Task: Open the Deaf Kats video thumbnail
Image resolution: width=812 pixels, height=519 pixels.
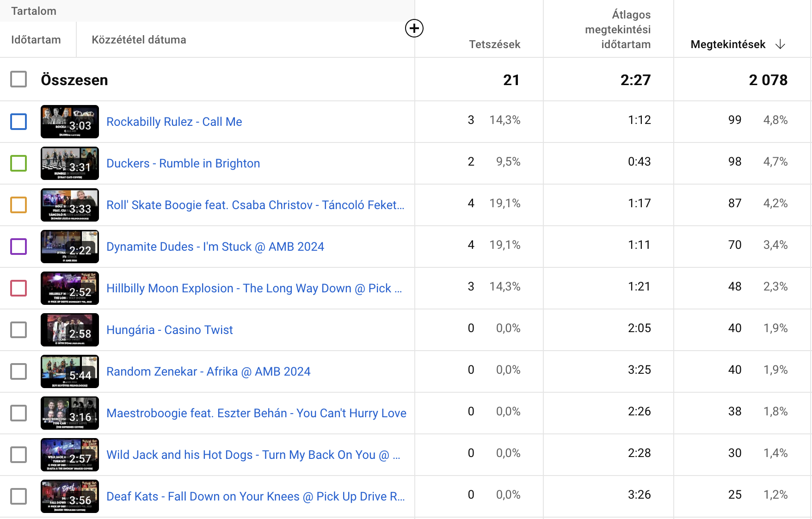Action: pos(70,496)
